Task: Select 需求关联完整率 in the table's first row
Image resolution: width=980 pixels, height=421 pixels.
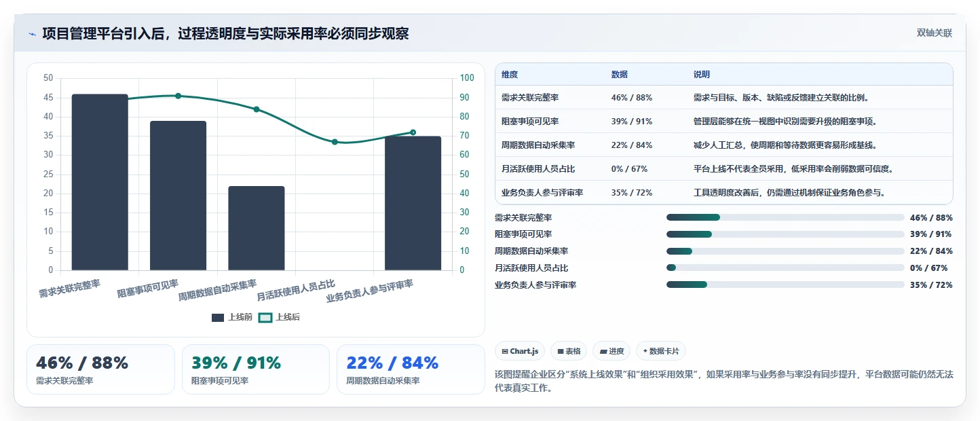Action: pos(530,98)
